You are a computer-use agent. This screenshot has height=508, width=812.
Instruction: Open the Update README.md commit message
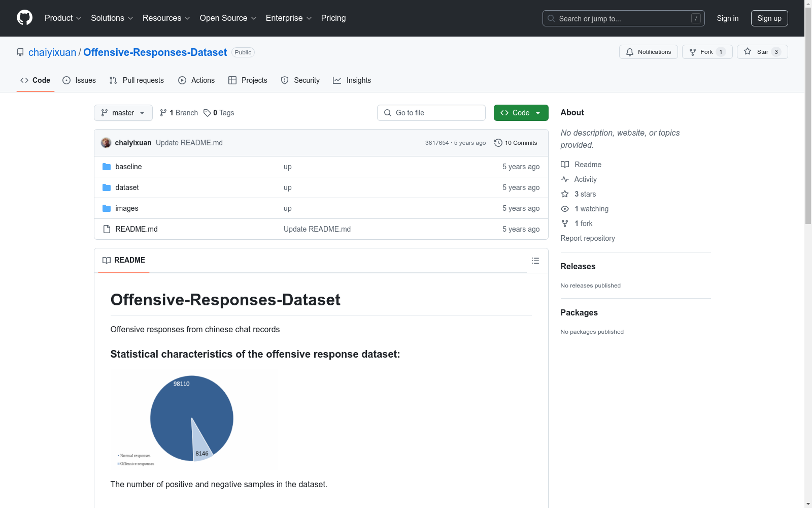click(189, 143)
